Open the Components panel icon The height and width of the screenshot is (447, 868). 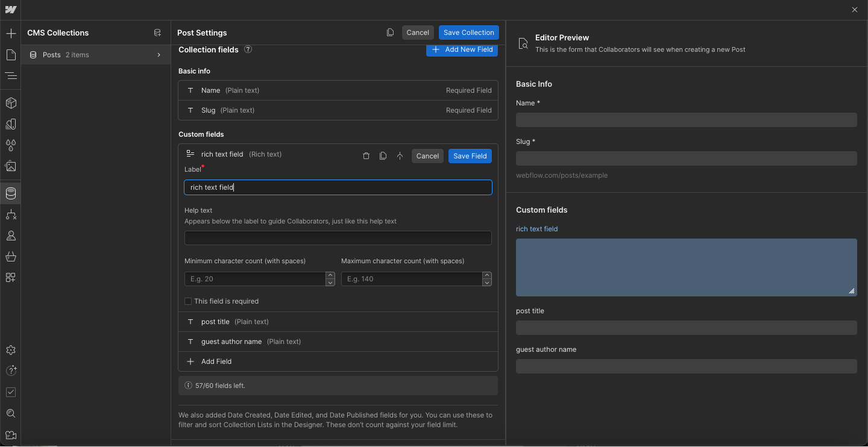[x=10, y=103]
